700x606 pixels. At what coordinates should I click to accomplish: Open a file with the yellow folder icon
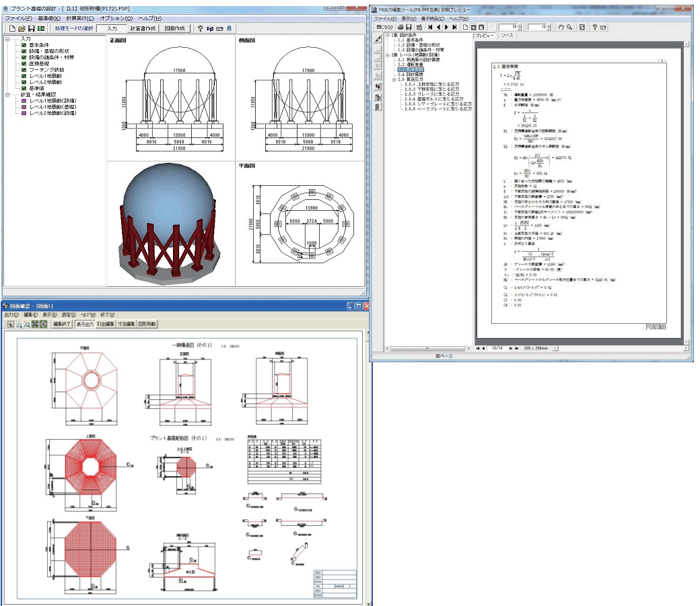click(22, 28)
